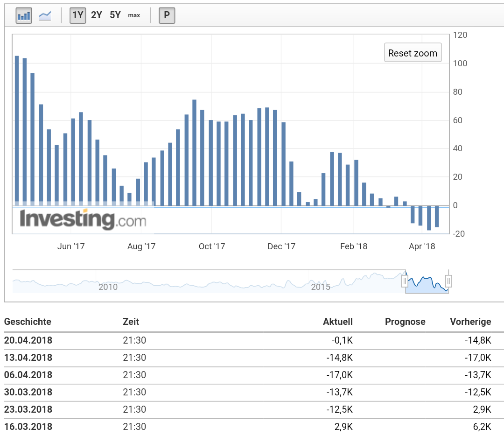The width and height of the screenshot is (504, 436).
Task: Click the right navigator handle
Action: [x=448, y=281]
